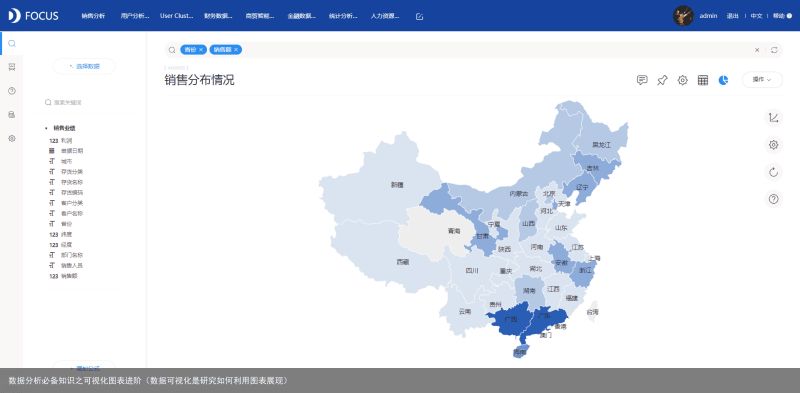Click the 退出 logout link
Screen dimensions: 800x393
point(733,16)
